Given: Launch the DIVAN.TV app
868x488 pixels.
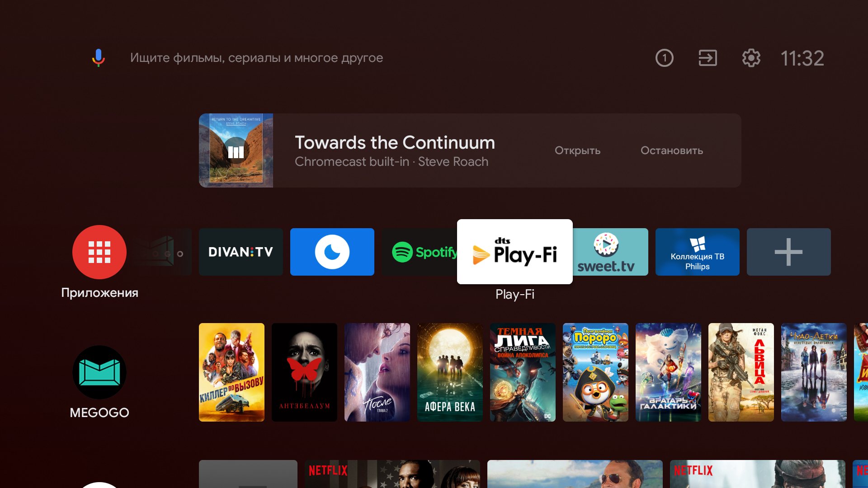Looking at the screenshot, I should coord(241,252).
